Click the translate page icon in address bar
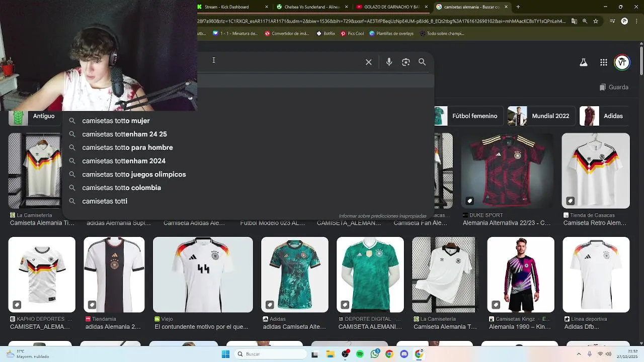The width and height of the screenshot is (644, 362). click(575, 21)
